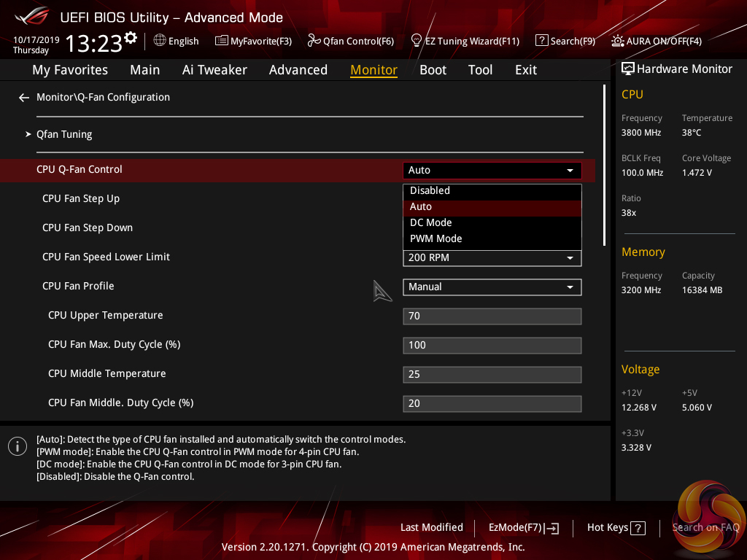Screen dimensions: 747x560
Task: Click the info icon beside the help text
Action: (18, 446)
